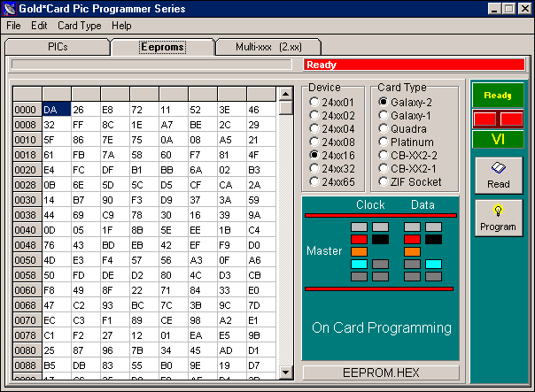Screen dimensions: 535x392
Task: Click cell CE in row 0070
Action: (x=174, y=320)
